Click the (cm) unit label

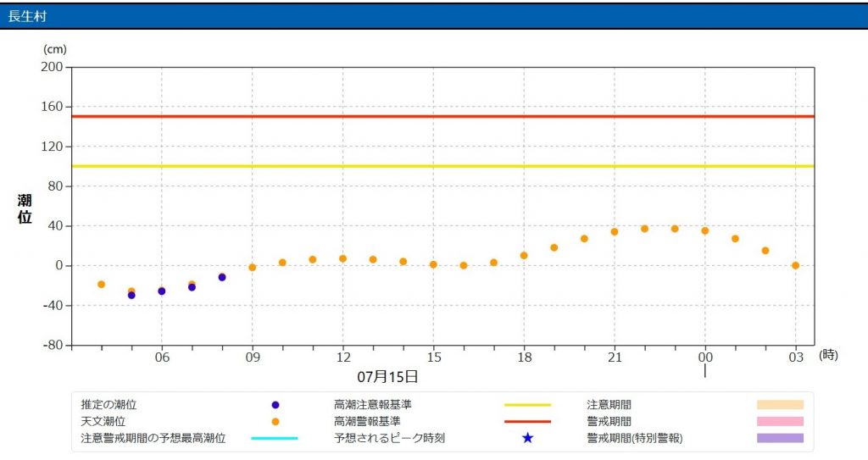coord(55,49)
